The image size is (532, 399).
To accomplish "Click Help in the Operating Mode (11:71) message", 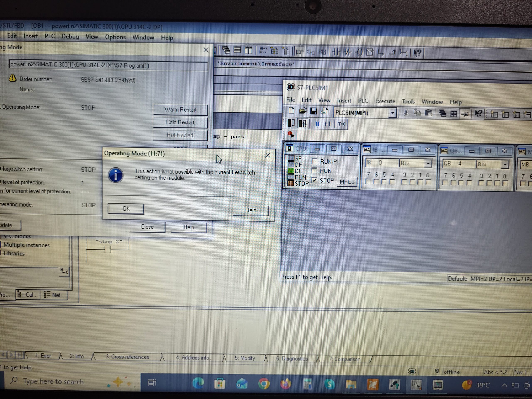I will [x=251, y=210].
